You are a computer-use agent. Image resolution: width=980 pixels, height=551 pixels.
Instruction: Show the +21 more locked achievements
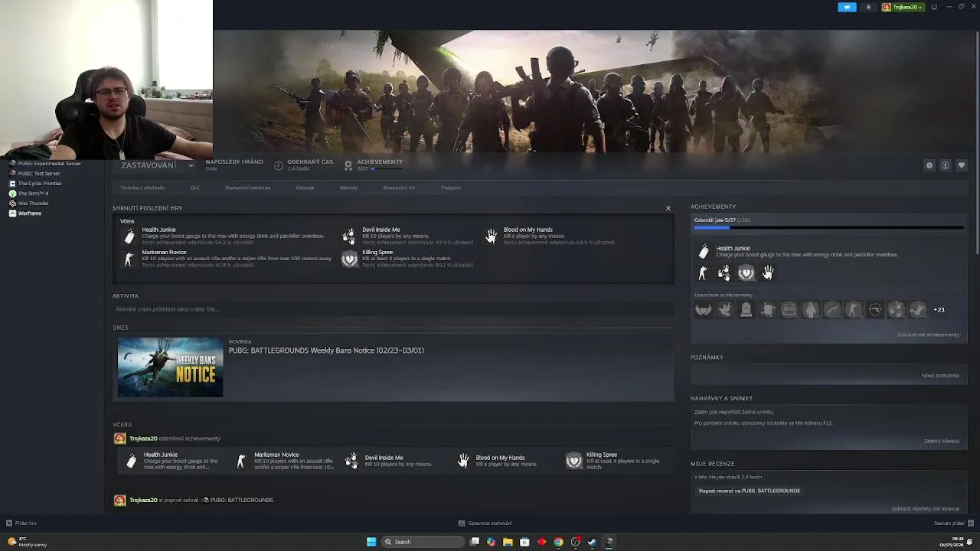[939, 310]
